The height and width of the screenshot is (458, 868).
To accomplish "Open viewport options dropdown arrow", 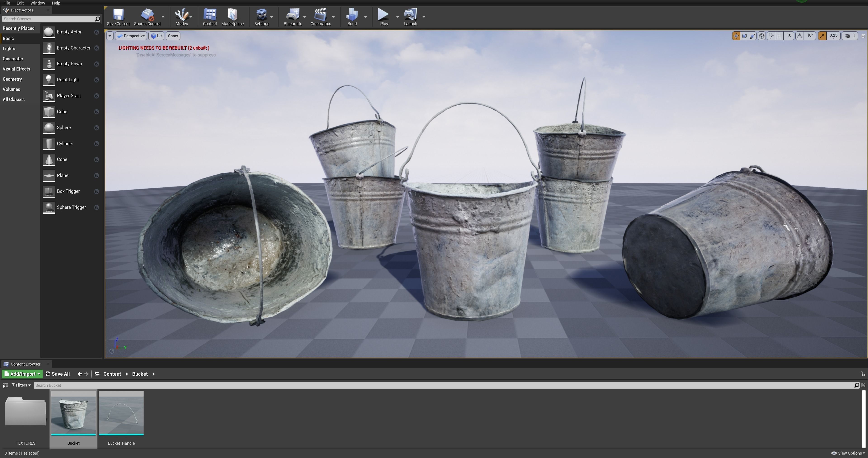I will (110, 36).
